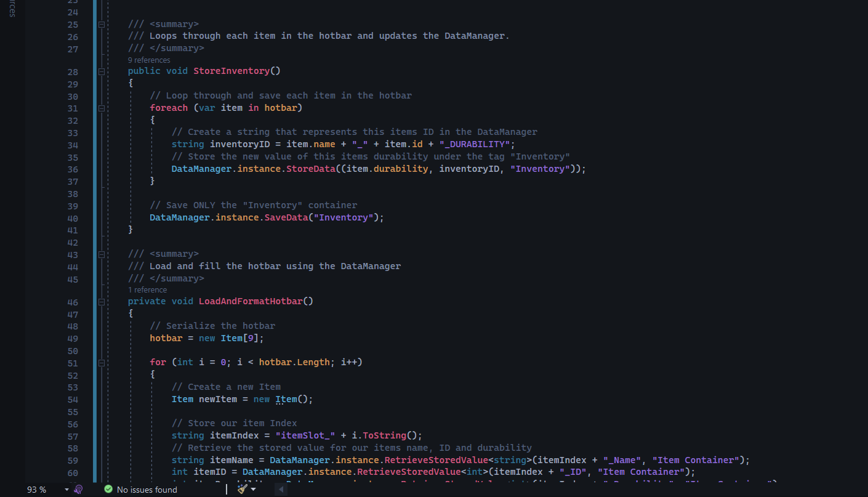Collapse the LoadAndFormatHotbar method

coord(102,302)
